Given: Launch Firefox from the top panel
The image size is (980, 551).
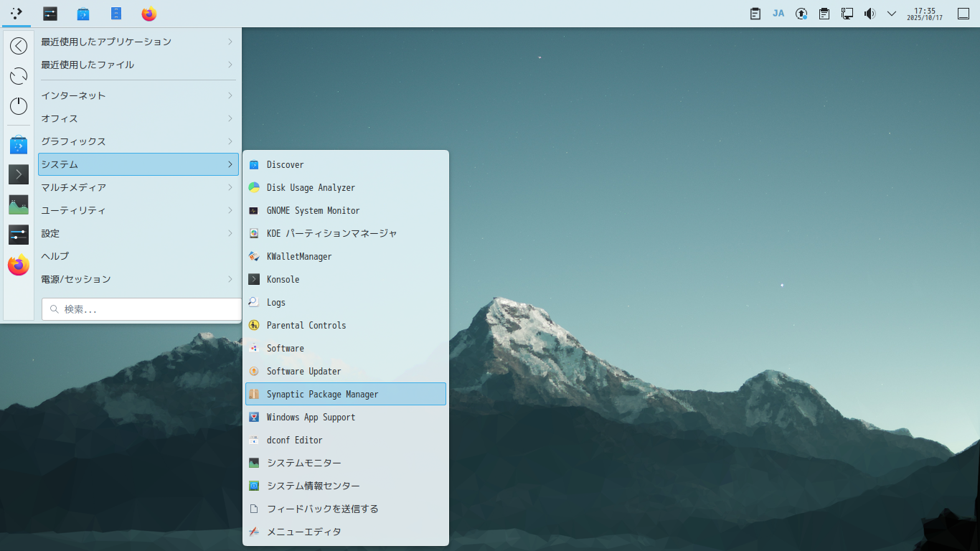Looking at the screenshot, I should point(149,14).
